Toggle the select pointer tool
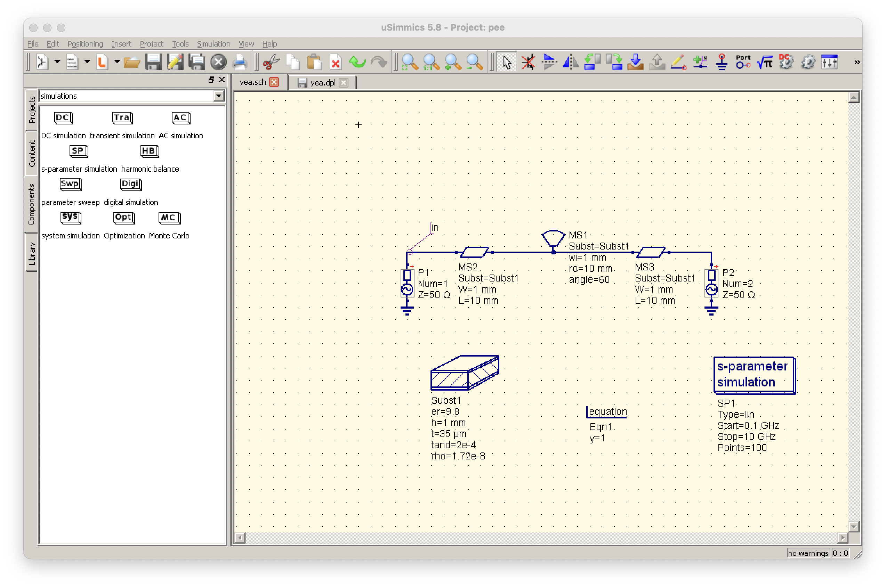Image resolution: width=886 pixels, height=588 pixels. (506, 62)
